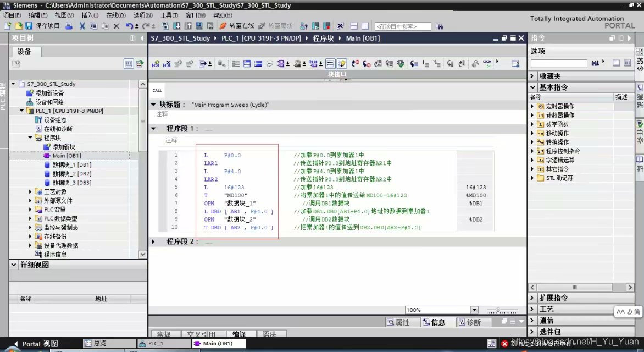
Task: Switch to Portal 视图
Action: tap(36, 344)
